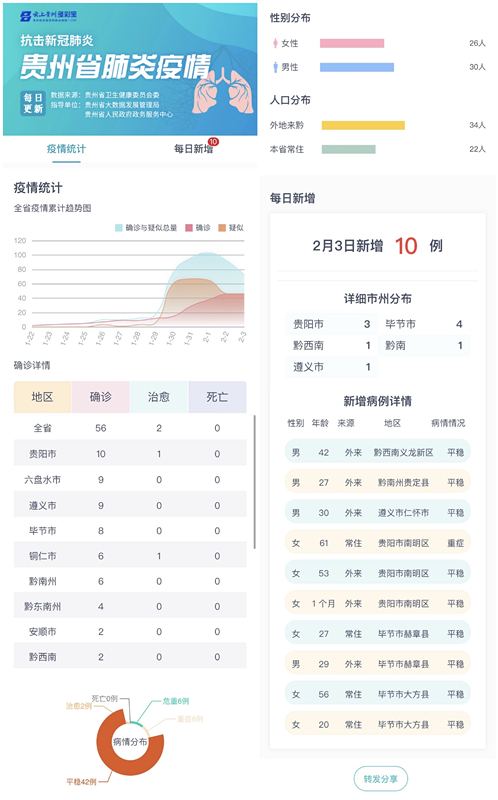Image resolution: width=498 pixels, height=800 pixels.
Task: Click the female icon beside 女性
Action: pos(275,43)
